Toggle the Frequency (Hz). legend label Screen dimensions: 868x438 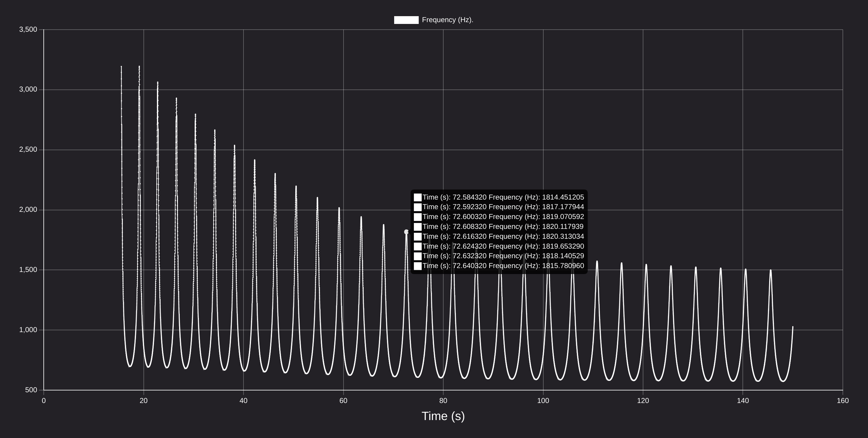pyautogui.click(x=447, y=20)
